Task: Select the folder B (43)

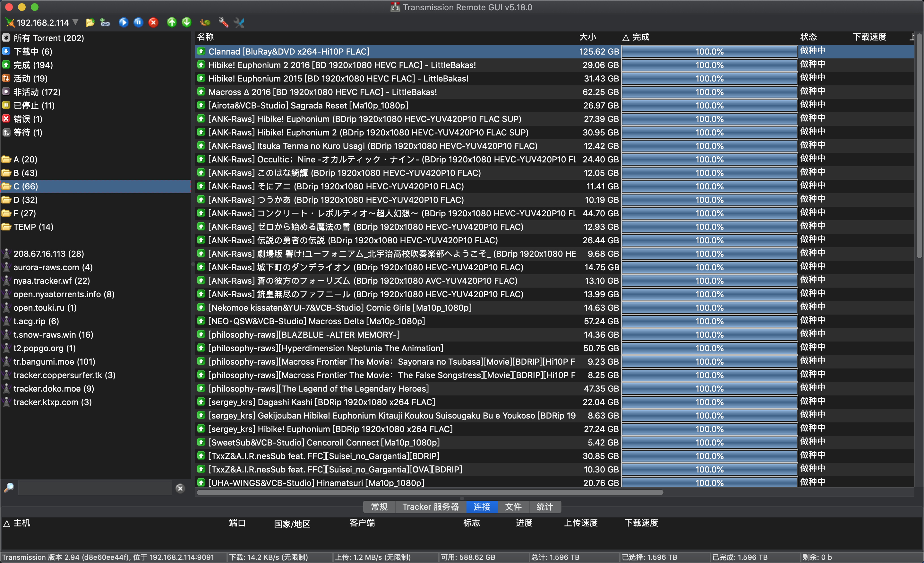Action: (25, 173)
